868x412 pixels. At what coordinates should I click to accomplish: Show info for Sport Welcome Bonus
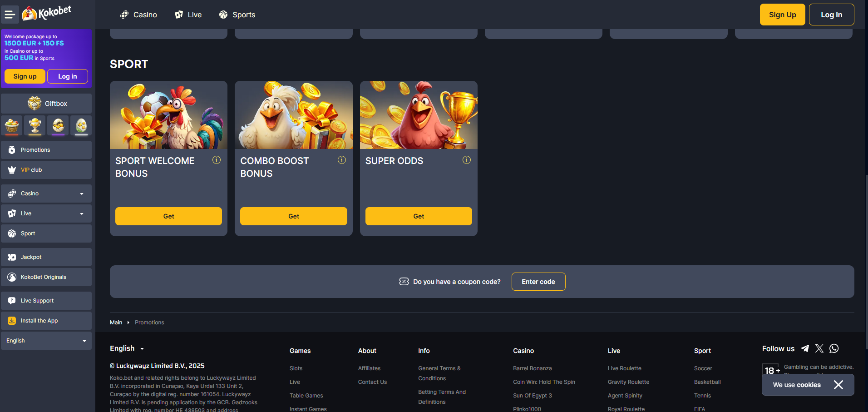[217, 160]
